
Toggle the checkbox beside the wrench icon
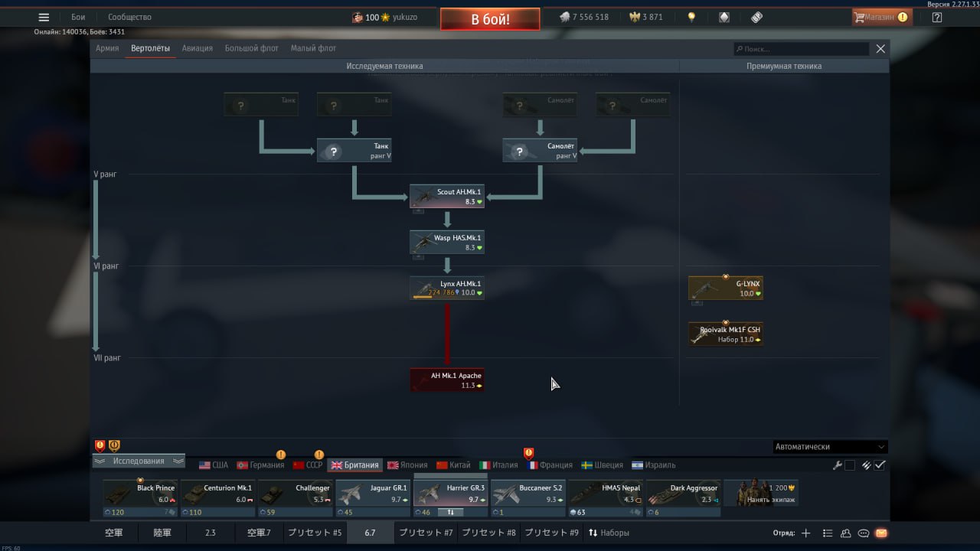pos(850,465)
